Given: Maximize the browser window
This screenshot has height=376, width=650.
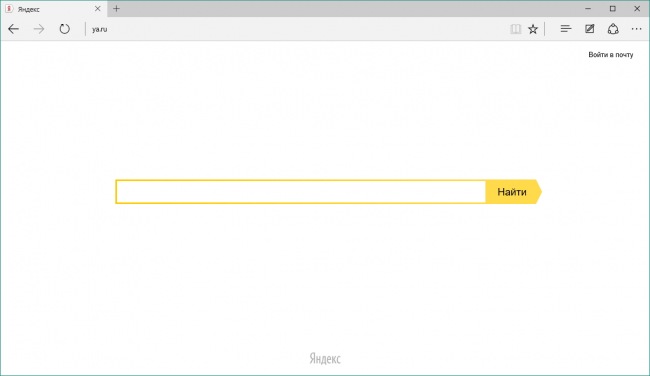Looking at the screenshot, I should (612, 9).
